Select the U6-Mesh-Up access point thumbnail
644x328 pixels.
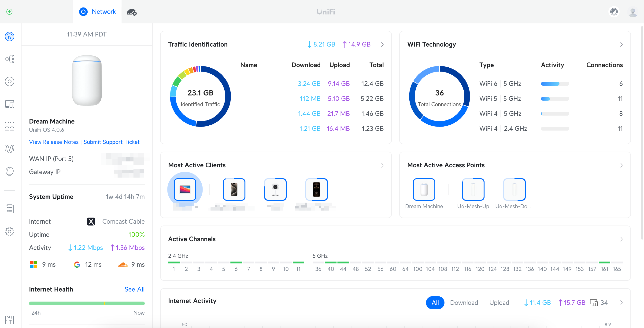click(x=473, y=189)
